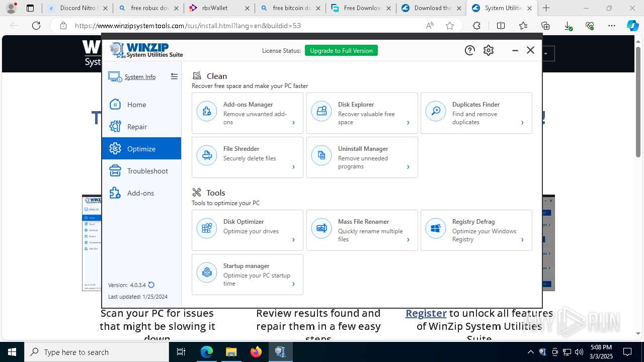Select Troubleshoot in sidebar

[x=141, y=171]
